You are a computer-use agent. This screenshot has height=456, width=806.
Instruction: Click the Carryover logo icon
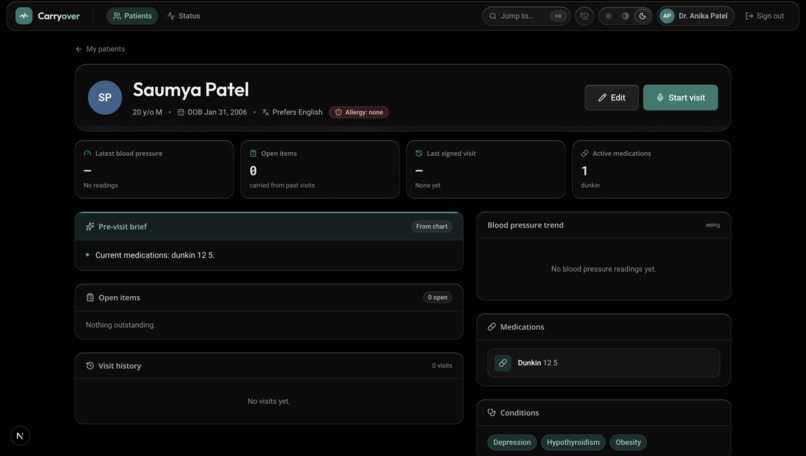click(24, 16)
